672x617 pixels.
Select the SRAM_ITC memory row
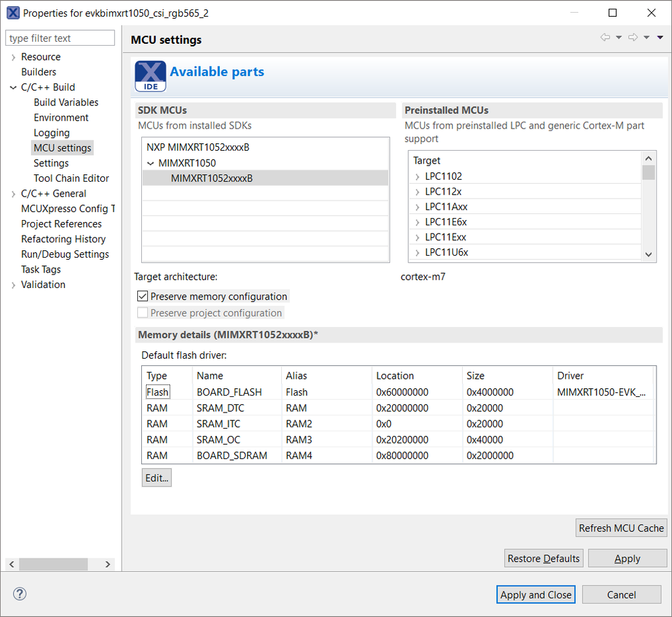pyautogui.click(x=398, y=424)
